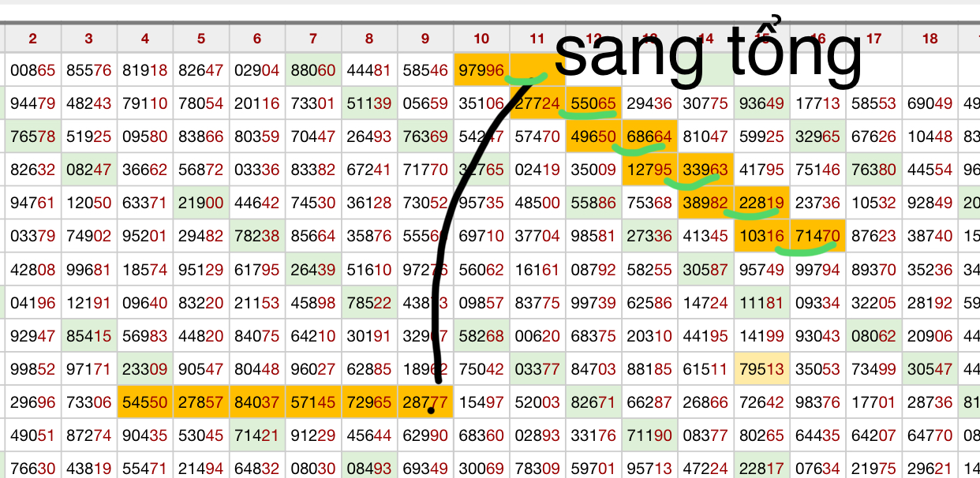
Task: Select column header 2
Action: (32, 39)
